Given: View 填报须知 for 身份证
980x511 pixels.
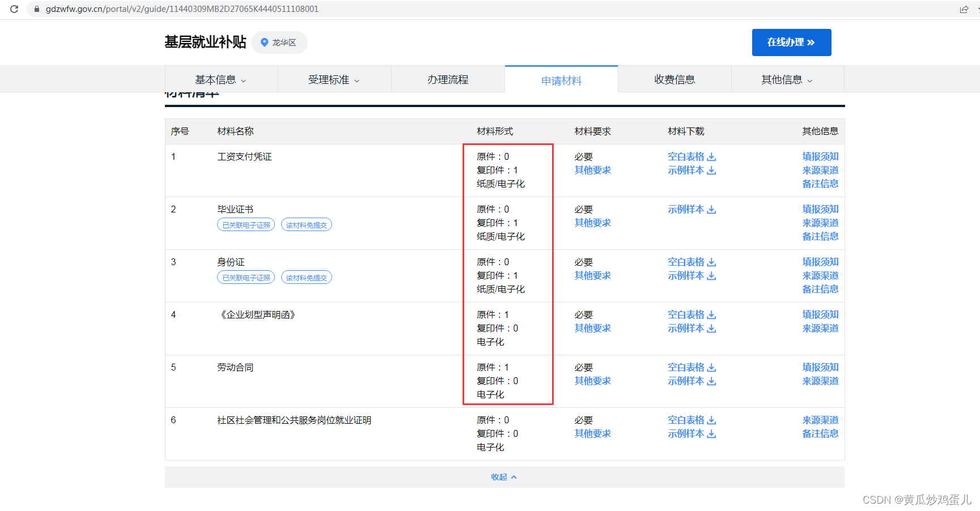Looking at the screenshot, I should tap(820, 262).
